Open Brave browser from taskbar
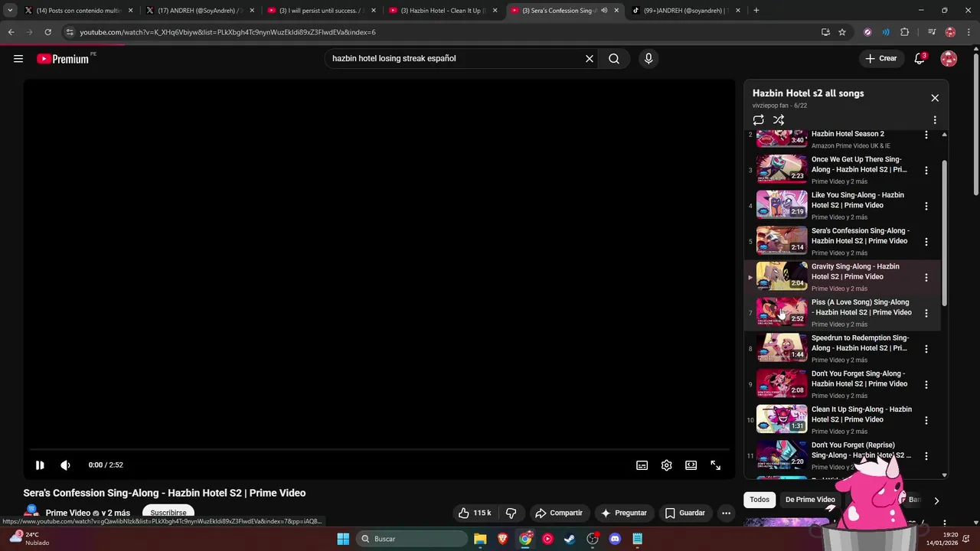 503,539
